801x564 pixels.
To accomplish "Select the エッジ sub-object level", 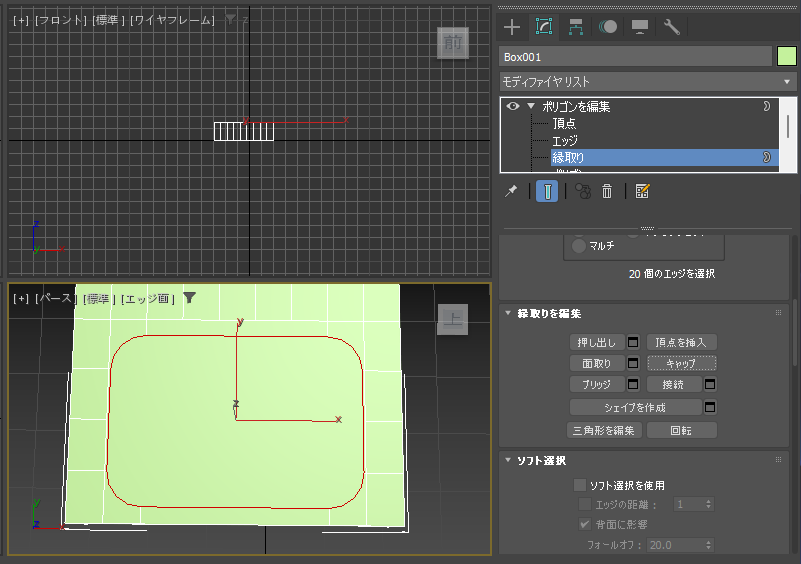I will pos(564,140).
